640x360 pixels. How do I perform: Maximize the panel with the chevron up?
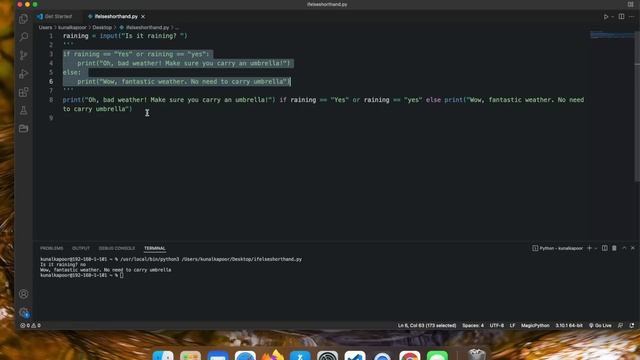(x=624, y=248)
